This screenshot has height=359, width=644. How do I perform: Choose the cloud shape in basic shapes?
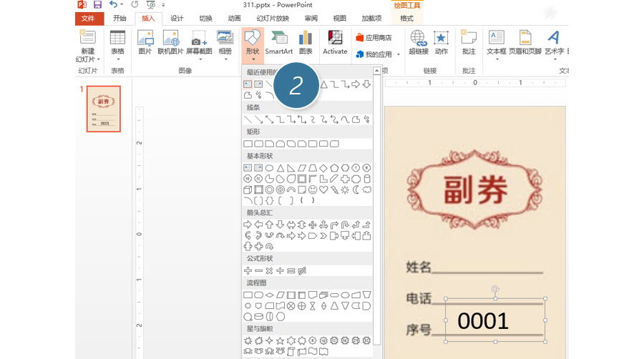click(367, 190)
